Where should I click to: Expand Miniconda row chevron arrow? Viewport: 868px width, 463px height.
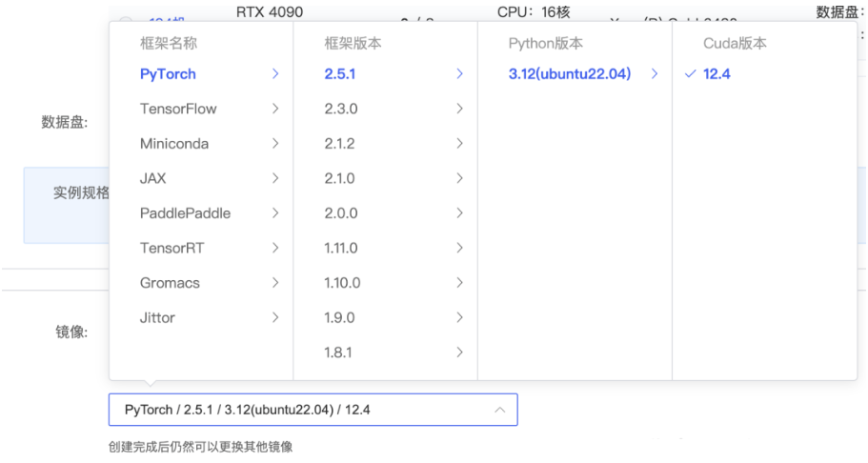pos(275,144)
